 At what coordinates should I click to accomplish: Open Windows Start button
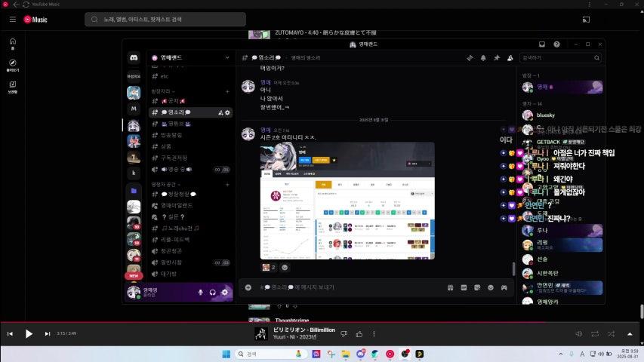coord(226,354)
